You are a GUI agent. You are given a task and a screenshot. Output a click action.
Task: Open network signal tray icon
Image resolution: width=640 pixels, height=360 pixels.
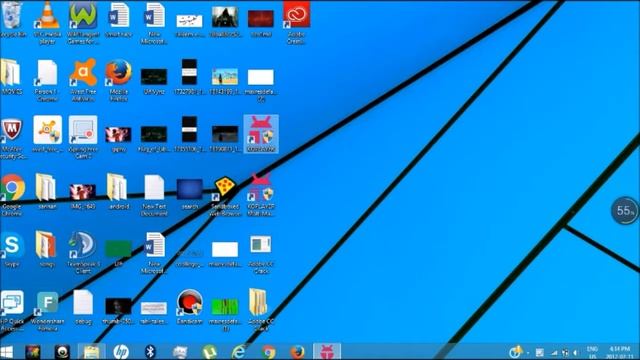point(554,353)
